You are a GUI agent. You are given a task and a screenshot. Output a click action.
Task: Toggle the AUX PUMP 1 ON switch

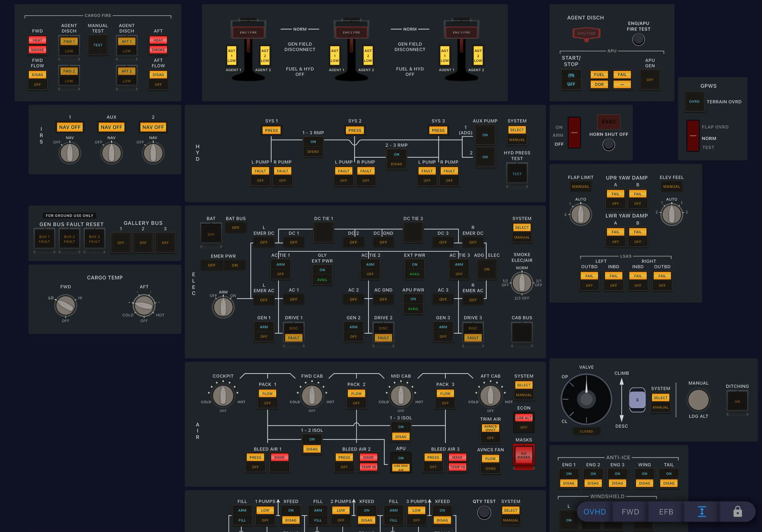pos(485,135)
